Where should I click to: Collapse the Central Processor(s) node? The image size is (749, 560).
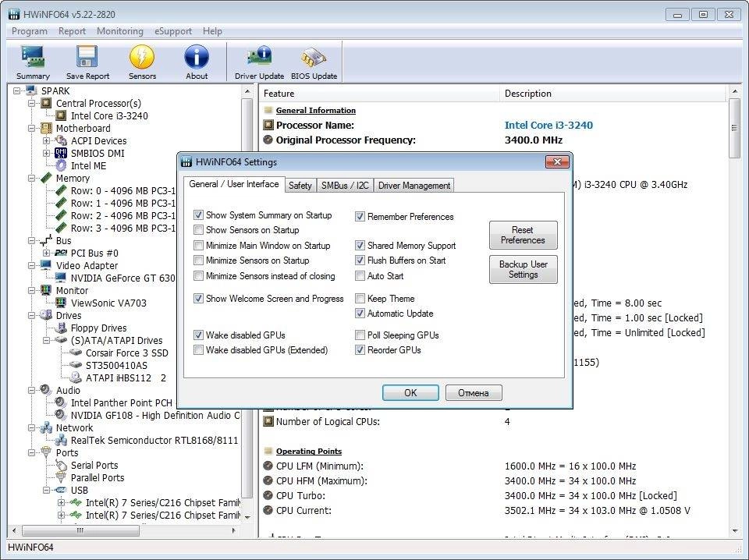click(31, 103)
